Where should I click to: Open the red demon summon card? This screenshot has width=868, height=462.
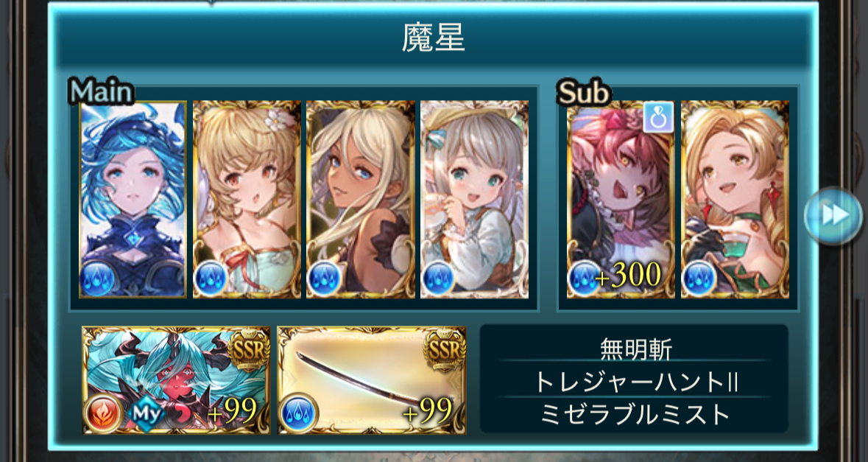(x=176, y=380)
